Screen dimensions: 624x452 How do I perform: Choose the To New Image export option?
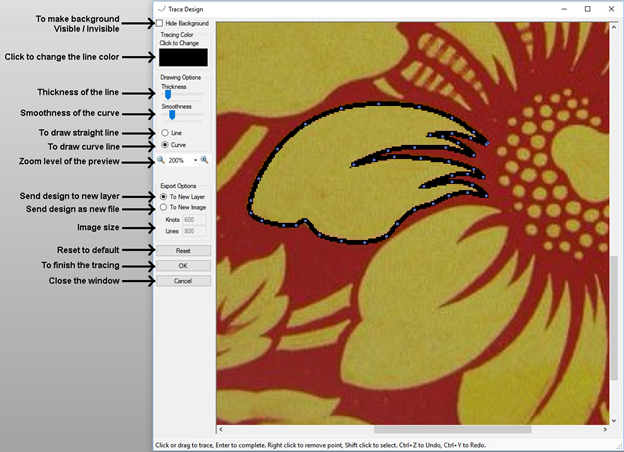[x=164, y=207]
